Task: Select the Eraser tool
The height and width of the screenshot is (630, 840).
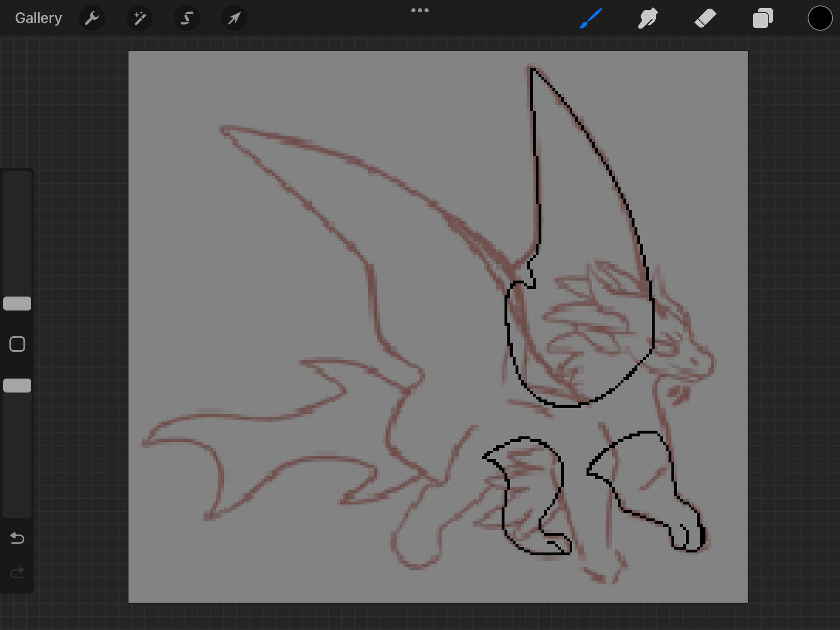Action: tap(705, 18)
